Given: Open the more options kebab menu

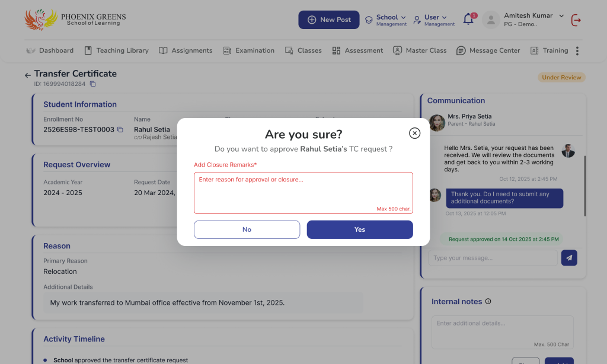Looking at the screenshot, I should click(577, 51).
